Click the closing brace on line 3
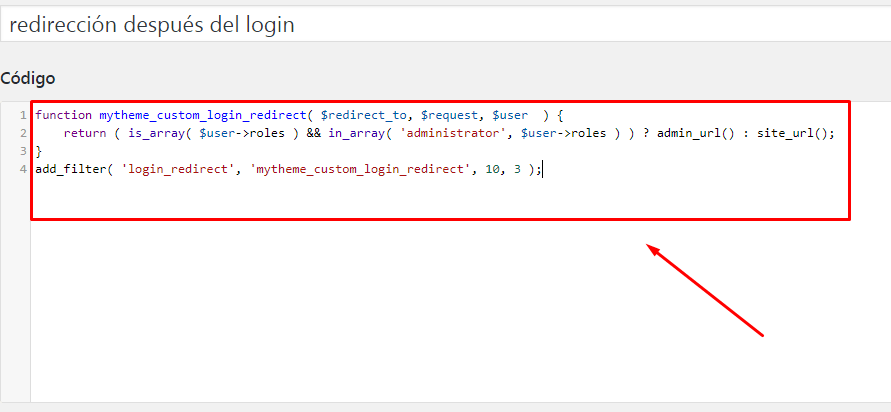Image resolution: width=891 pixels, height=412 pixels. click(39, 151)
